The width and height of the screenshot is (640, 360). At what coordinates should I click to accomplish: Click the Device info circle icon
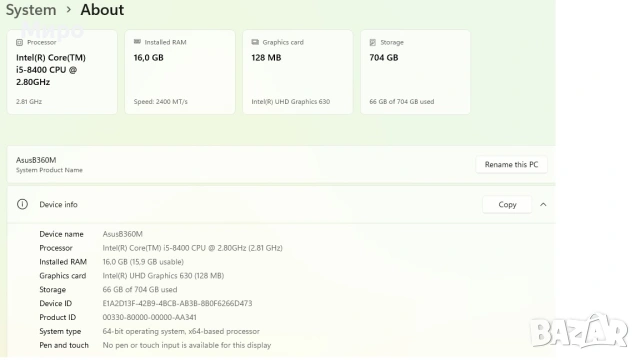pos(22,204)
